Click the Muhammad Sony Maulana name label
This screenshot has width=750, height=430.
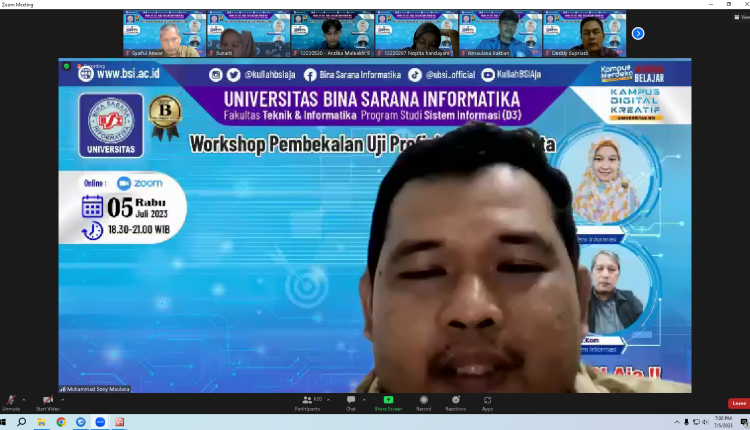click(95, 389)
